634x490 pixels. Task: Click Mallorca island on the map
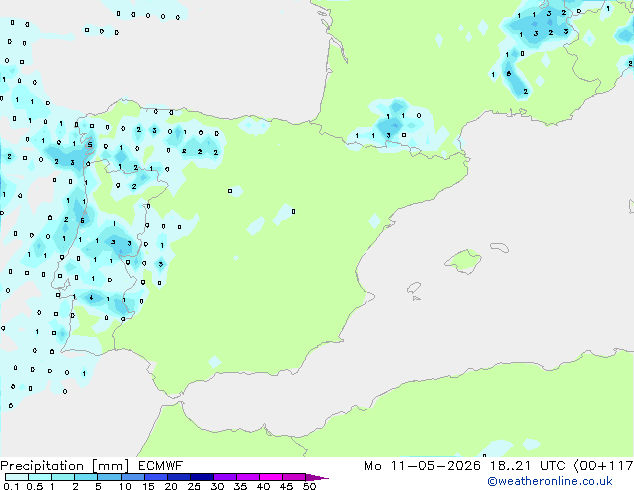463,261
